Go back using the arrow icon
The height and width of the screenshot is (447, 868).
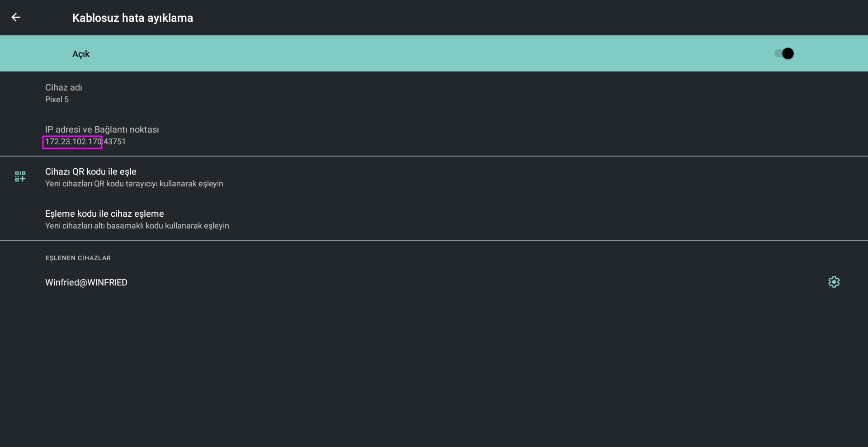(x=16, y=18)
